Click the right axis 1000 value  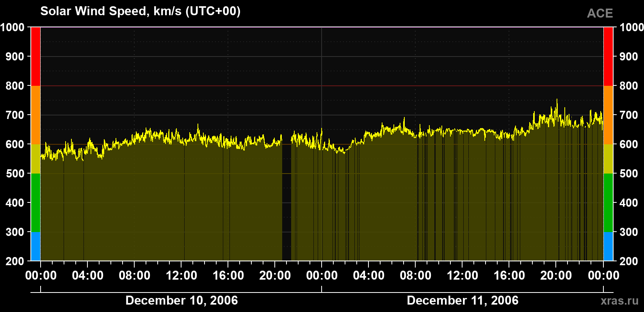pos(632,27)
